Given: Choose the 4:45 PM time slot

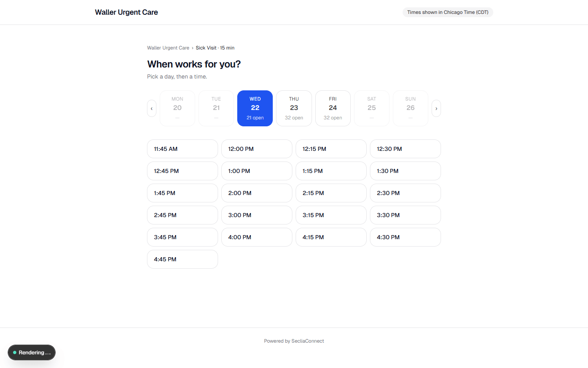Looking at the screenshot, I should (183, 259).
